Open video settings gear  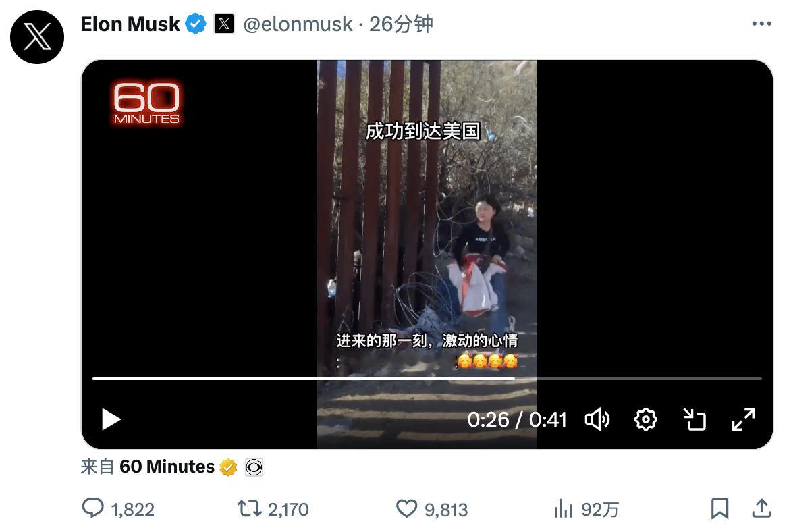tap(646, 419)
